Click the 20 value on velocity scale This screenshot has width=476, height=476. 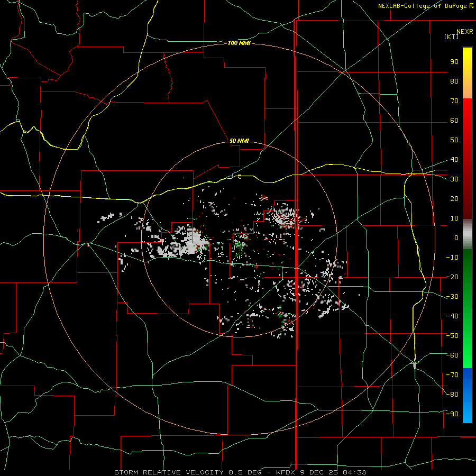454,198
